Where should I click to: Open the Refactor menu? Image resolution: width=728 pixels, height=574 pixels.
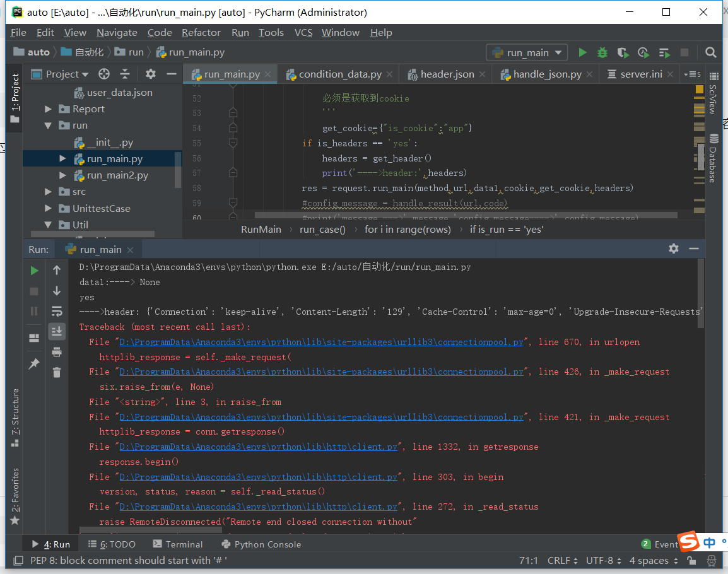pos(201,33)
